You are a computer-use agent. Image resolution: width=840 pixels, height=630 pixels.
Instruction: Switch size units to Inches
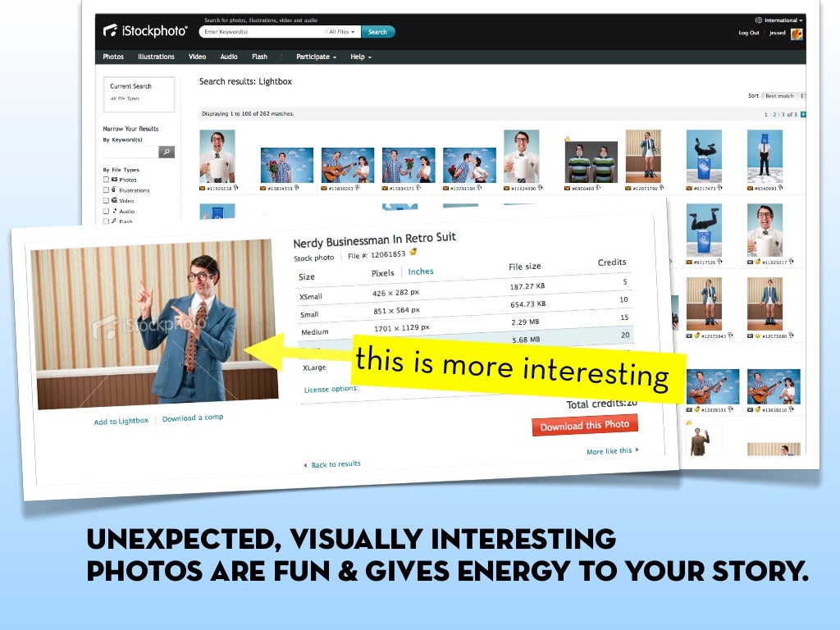click(421, 272)
